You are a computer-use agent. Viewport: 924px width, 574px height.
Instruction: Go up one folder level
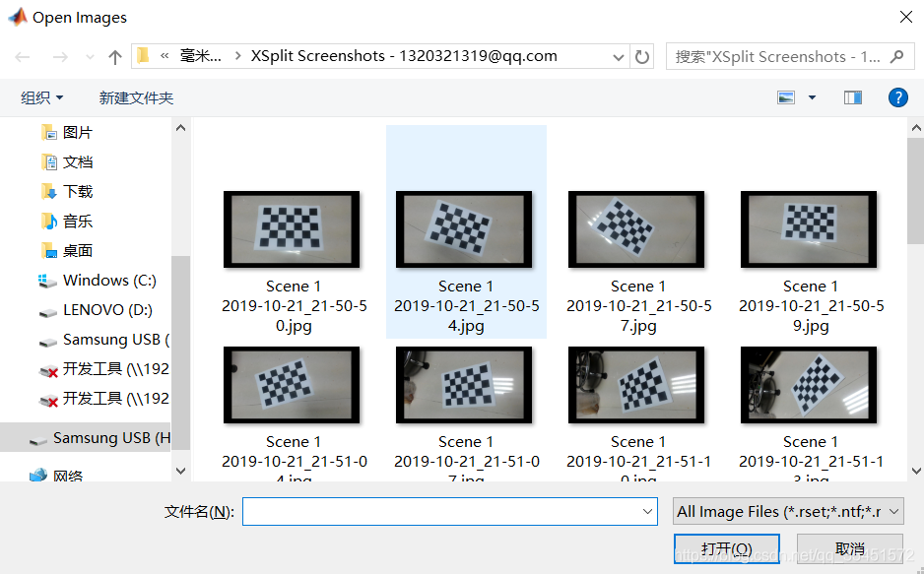pyautogui.click(x=115, y=57)
